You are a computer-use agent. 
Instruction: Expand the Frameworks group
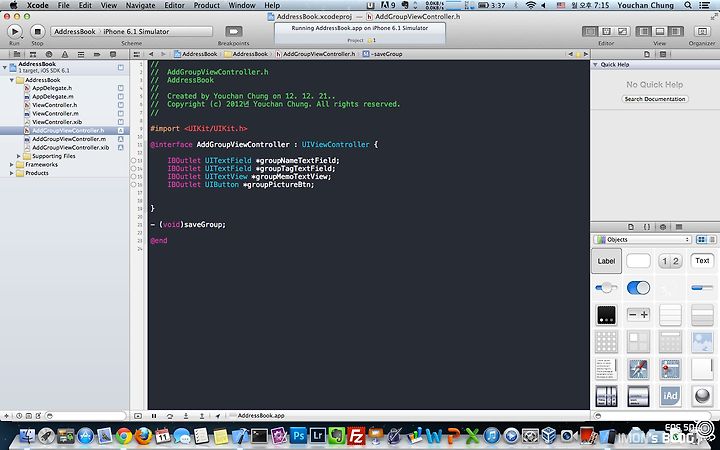point(12,164)
